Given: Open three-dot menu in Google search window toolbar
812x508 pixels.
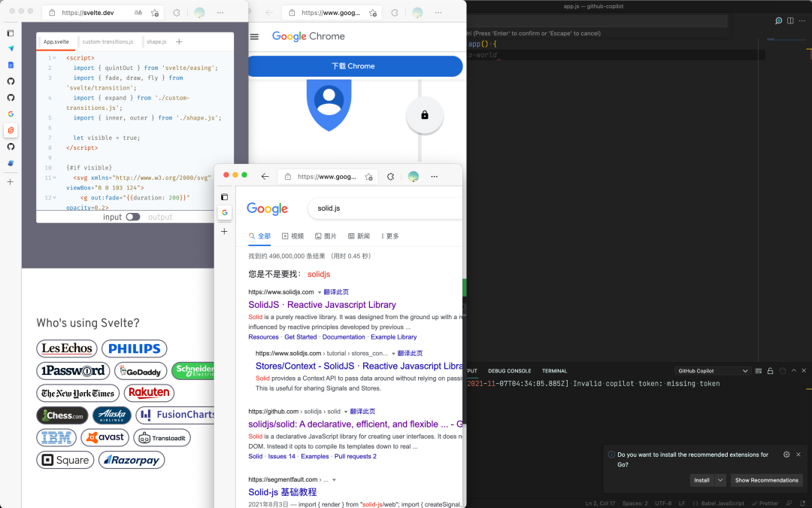Looking at the screenshot, I should pyautogui.click(x=435, y=177).
